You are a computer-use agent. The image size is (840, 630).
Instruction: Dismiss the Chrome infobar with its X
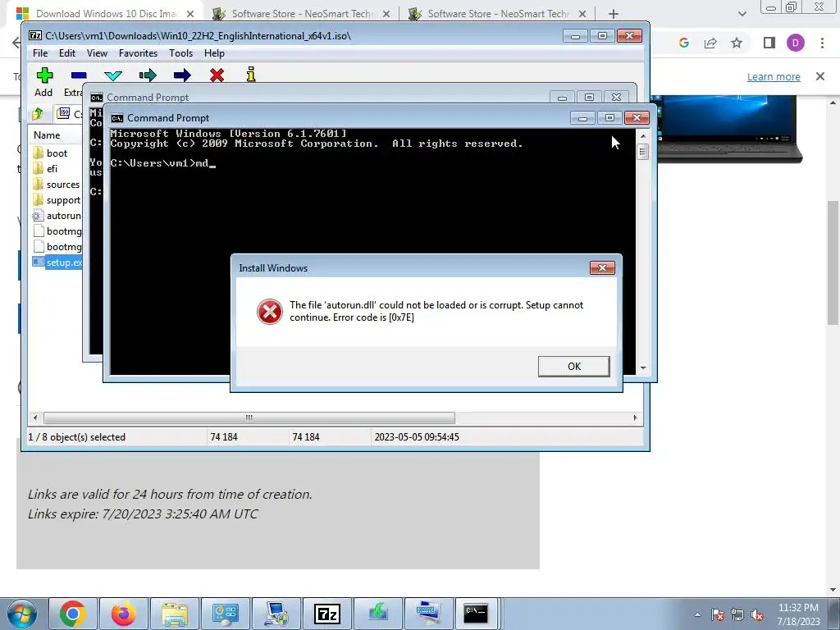(820, 76)
